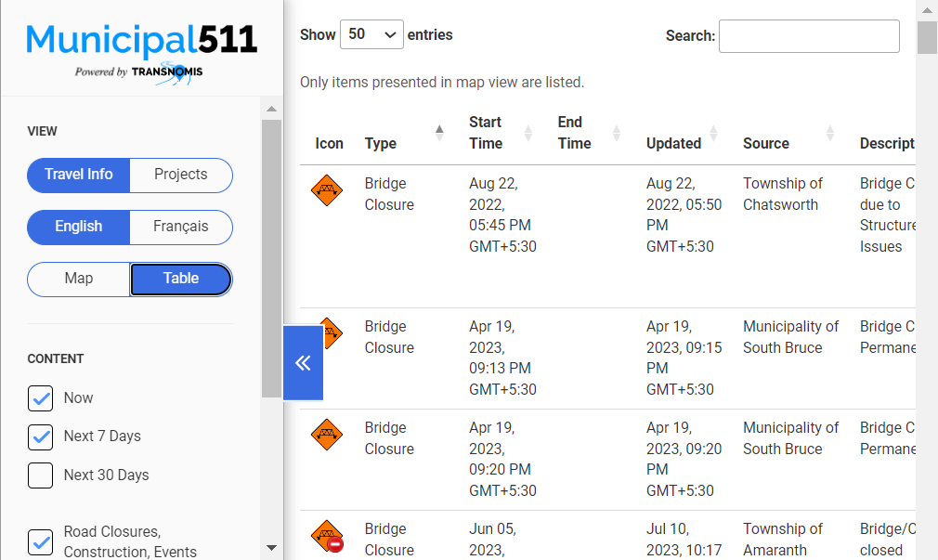Screen dimensions: 938x560
Task: Switch to the Projects view
Action: 181,175
